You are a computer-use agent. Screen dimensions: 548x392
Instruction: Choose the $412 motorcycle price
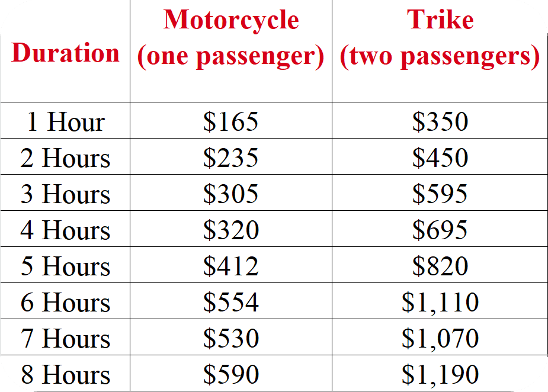[231, 266]
